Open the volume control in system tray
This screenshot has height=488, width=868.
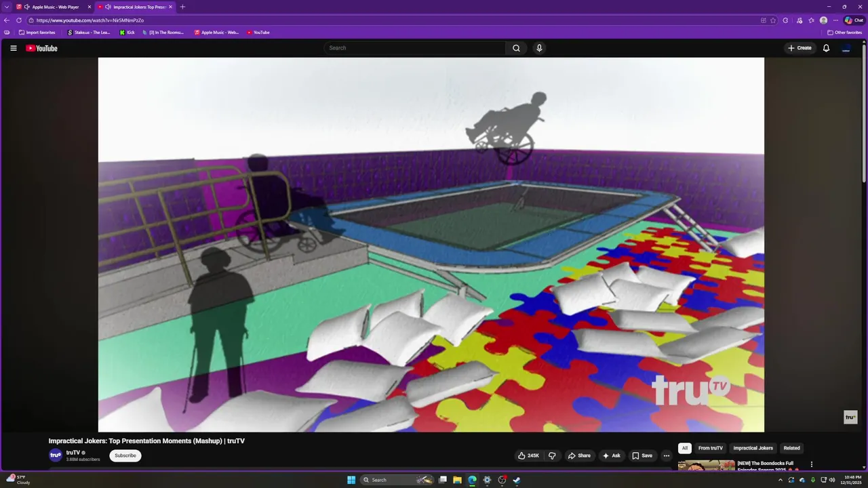(832, 480)
